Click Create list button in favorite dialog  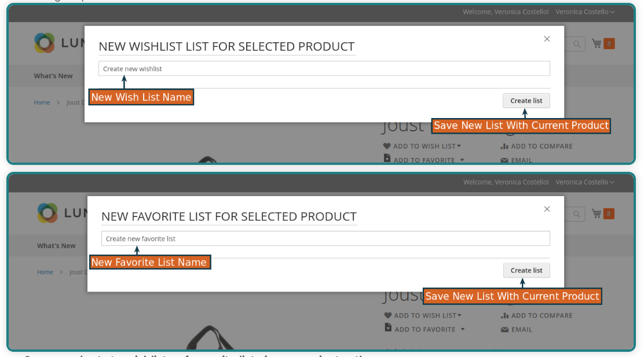point(526,270)
